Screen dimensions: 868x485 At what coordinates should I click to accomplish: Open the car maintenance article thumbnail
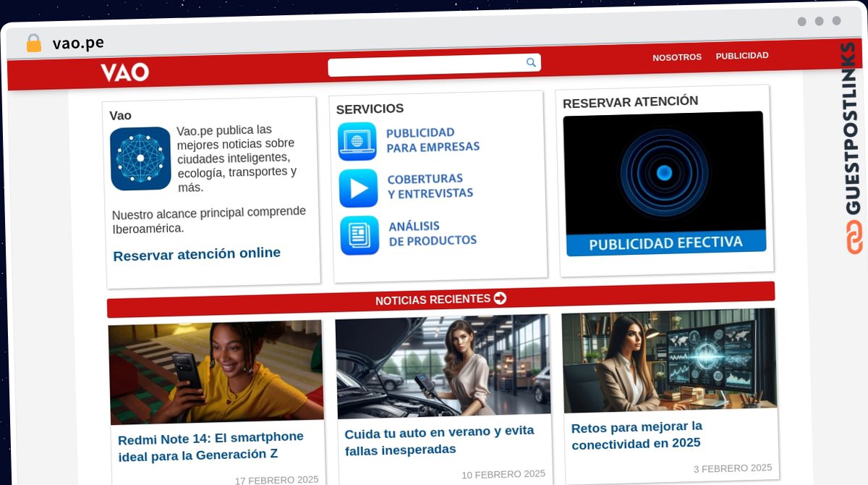pos(443,366)
